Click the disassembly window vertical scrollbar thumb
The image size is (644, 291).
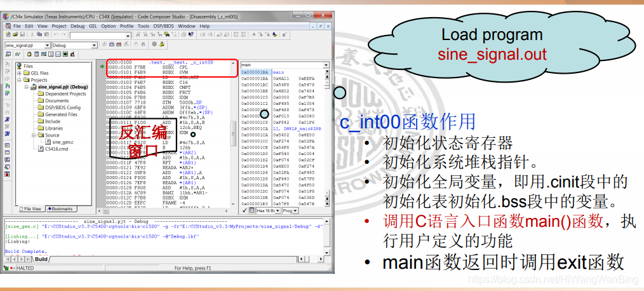tap(234, 133)
